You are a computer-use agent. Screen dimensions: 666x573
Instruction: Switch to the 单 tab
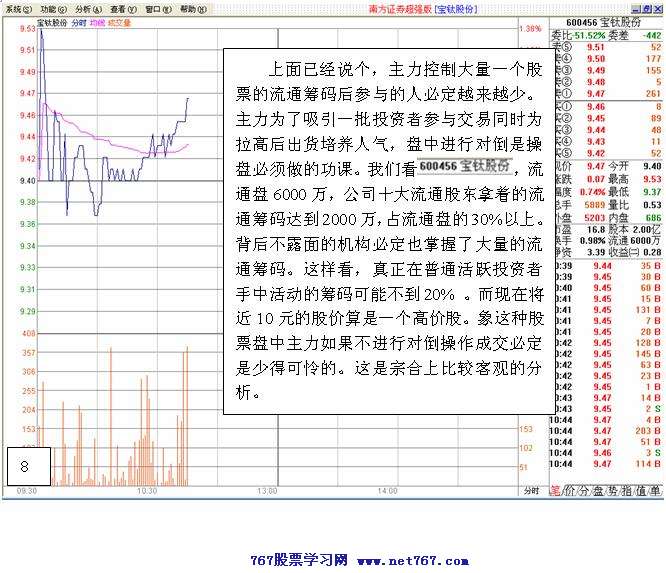(654, 492)
